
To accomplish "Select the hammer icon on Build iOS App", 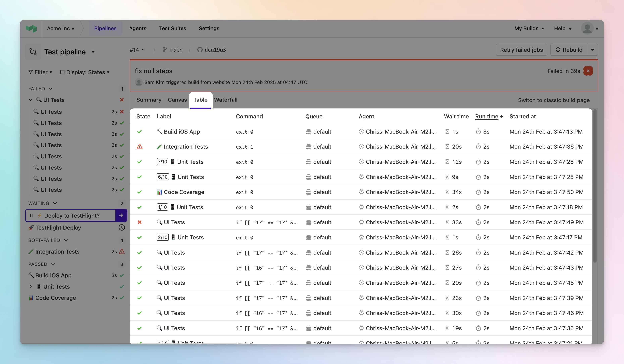I will point(160,131).
